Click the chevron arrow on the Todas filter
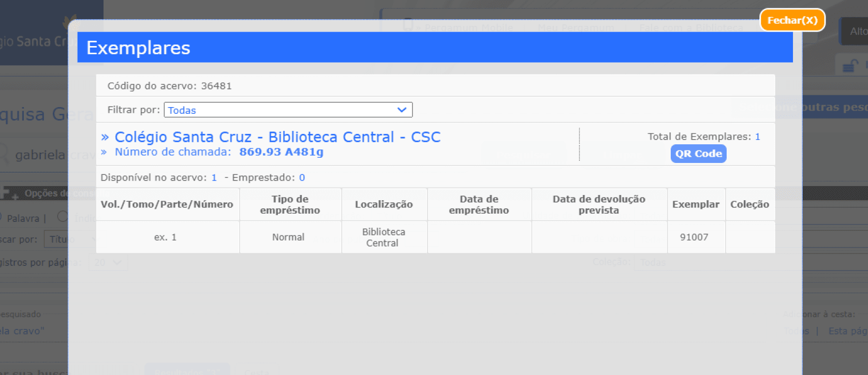Screen dimensions: 868x375 (x=402, y=110)
